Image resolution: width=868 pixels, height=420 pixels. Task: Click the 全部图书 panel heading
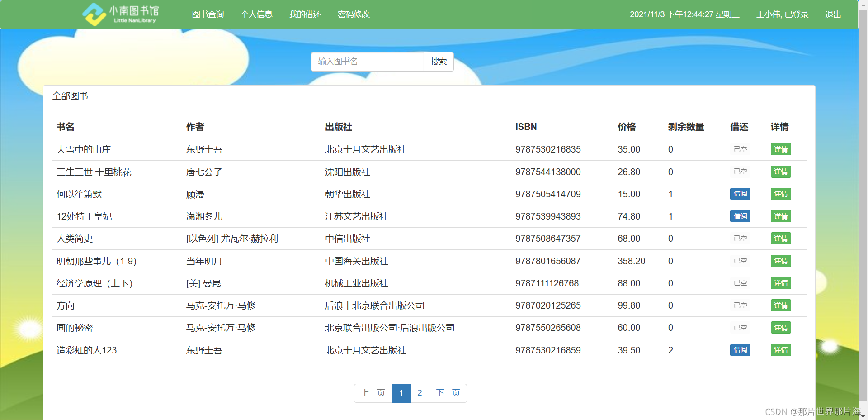coord(70,96)
